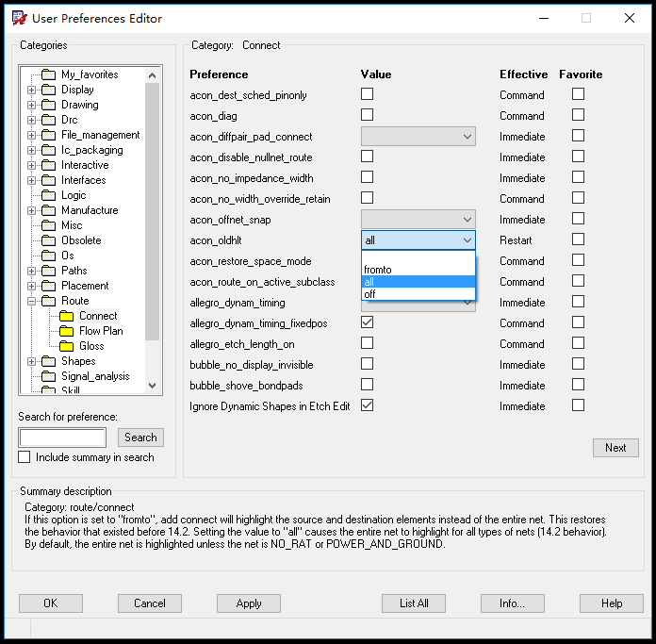The image size is (656, 644).
Task: Open the Info... button
Action: (x=513, y=603)
